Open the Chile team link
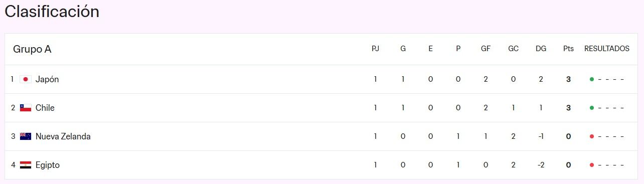Image resolution: width=644 pixels, height=184 pixels. 45,108
